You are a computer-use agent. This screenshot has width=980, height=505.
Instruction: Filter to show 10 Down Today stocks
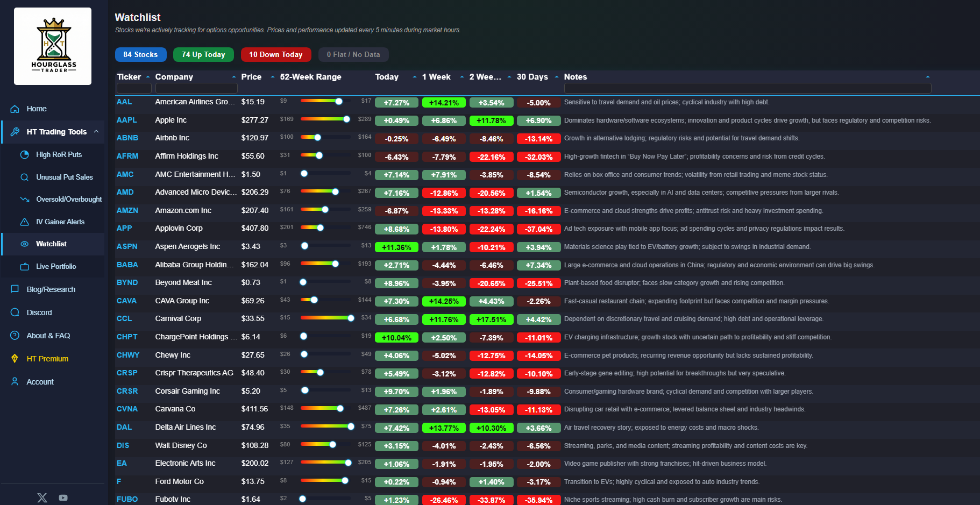click(x=276, y=54)
